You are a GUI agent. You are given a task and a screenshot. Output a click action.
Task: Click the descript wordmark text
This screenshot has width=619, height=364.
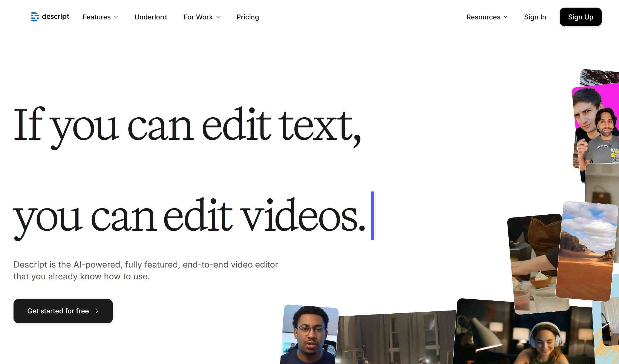pyautogui.click(x=55, y=17)
